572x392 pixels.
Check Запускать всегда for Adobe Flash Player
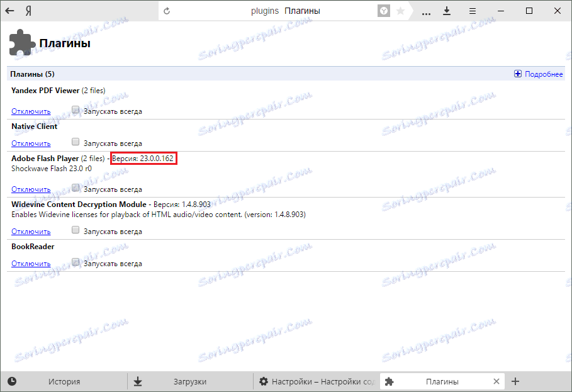[x=76, y=188]
